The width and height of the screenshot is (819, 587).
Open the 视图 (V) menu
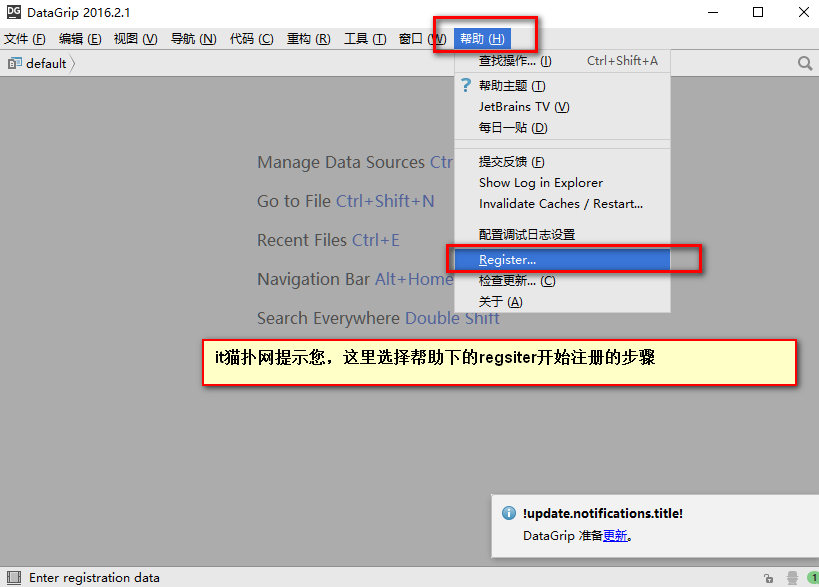[136, 39]
